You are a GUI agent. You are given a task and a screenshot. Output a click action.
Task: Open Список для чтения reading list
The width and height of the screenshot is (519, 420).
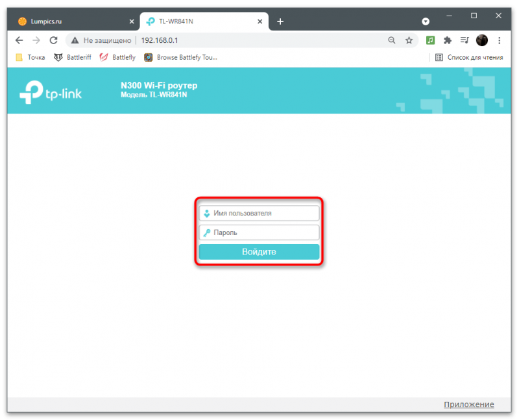(469, 57)
